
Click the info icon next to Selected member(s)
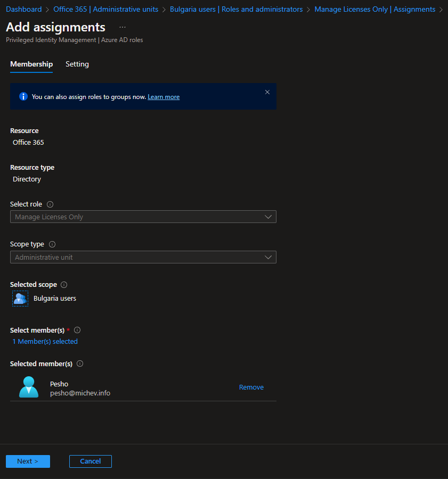tap(80, 364)
